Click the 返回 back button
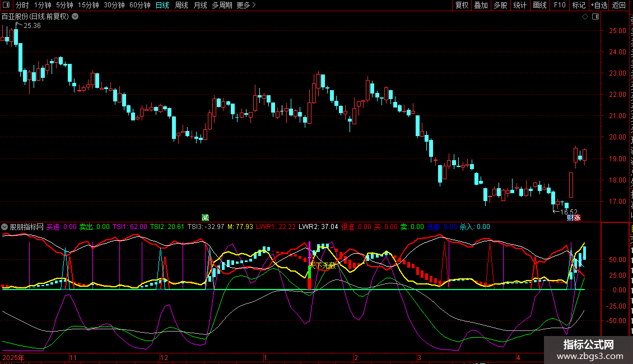This screenshot has height=364, width=633. coord(619,6)
